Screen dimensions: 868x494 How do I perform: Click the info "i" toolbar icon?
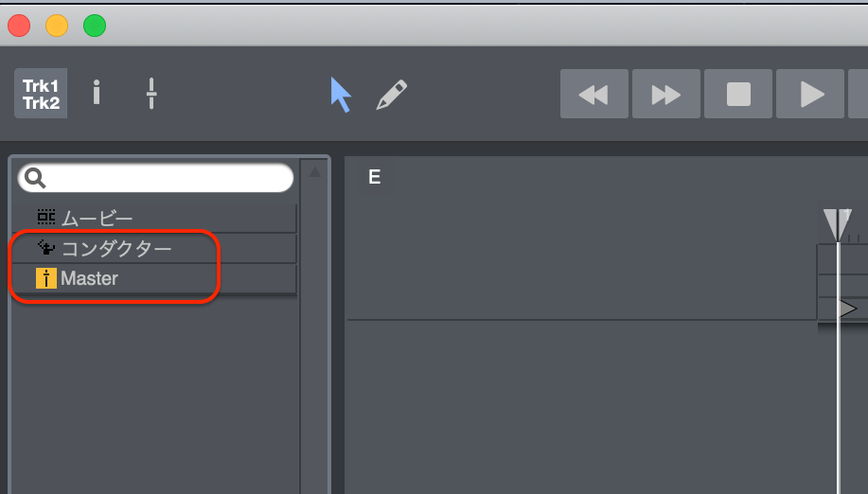click(97, 93)
